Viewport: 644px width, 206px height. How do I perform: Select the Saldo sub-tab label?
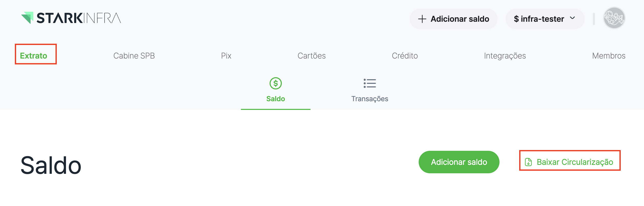click(275, 99)
